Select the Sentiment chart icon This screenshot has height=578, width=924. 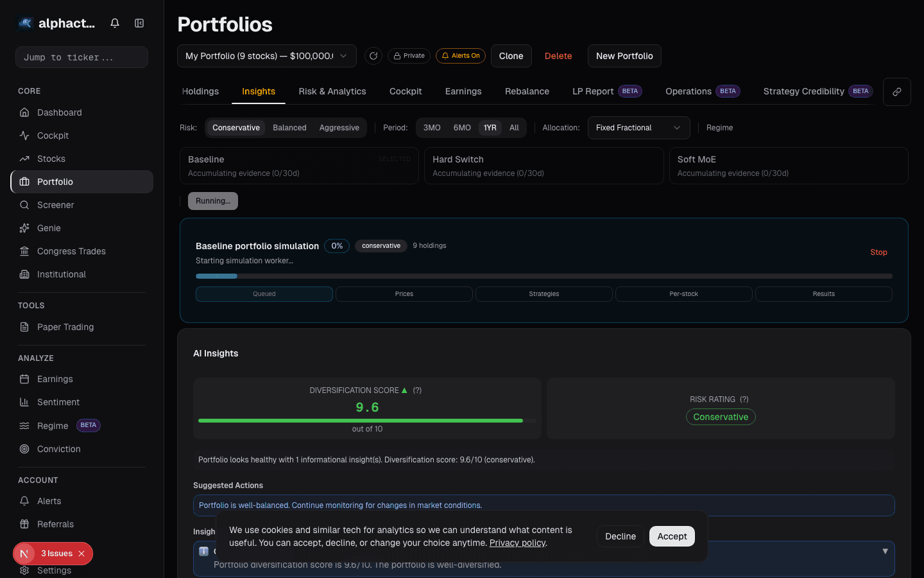[26, 402]
